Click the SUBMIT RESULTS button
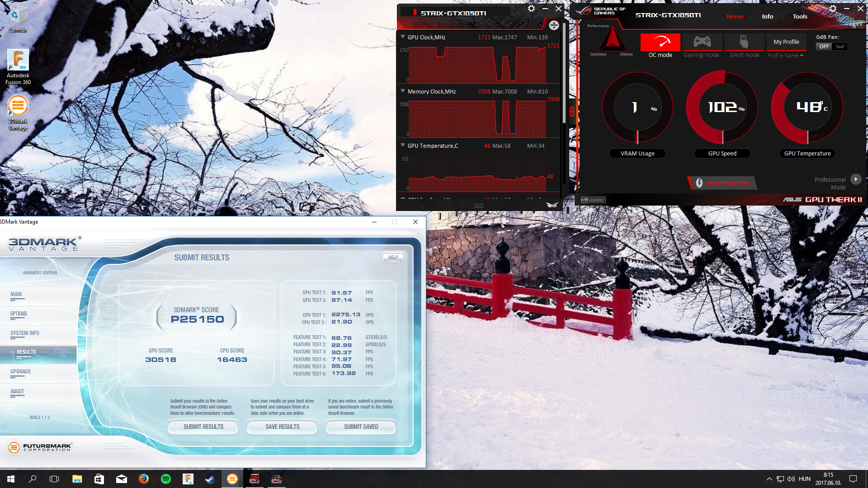This screenshot has width=868, height=488. 203,427
